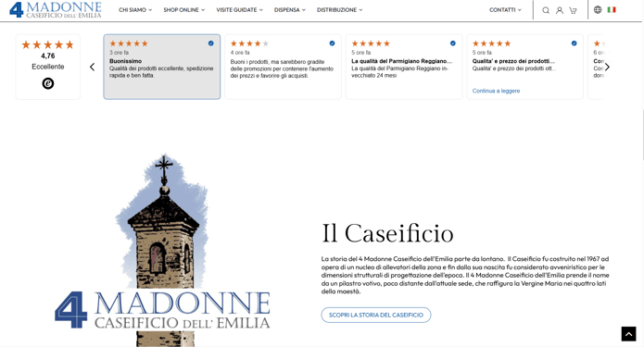Image resolution: width=644 pixels, height=347 pixels.
Task: Click the five stars above 4,76 rating
Action: coord(47,44)
